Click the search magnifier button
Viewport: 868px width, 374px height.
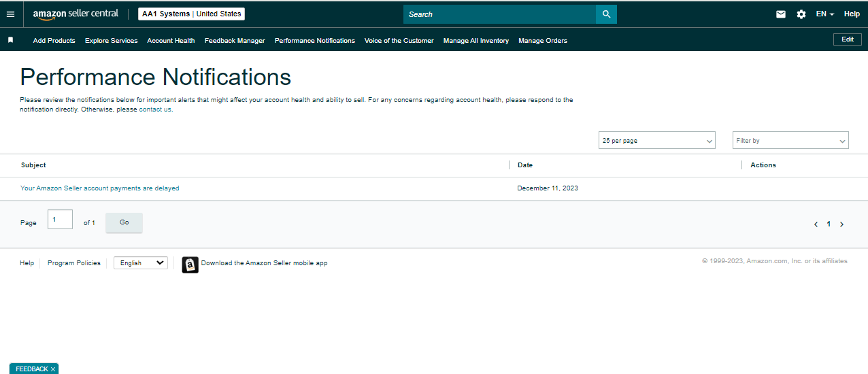606,14
